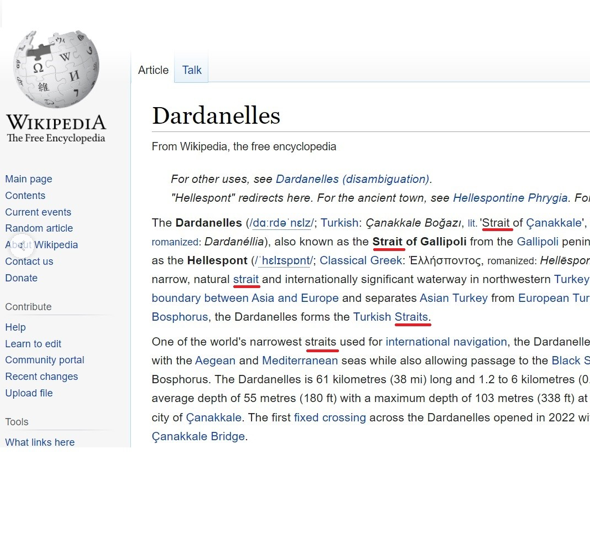Follow the Çanakkale Bridge link

pyautogui.click(x=198, y=437)
